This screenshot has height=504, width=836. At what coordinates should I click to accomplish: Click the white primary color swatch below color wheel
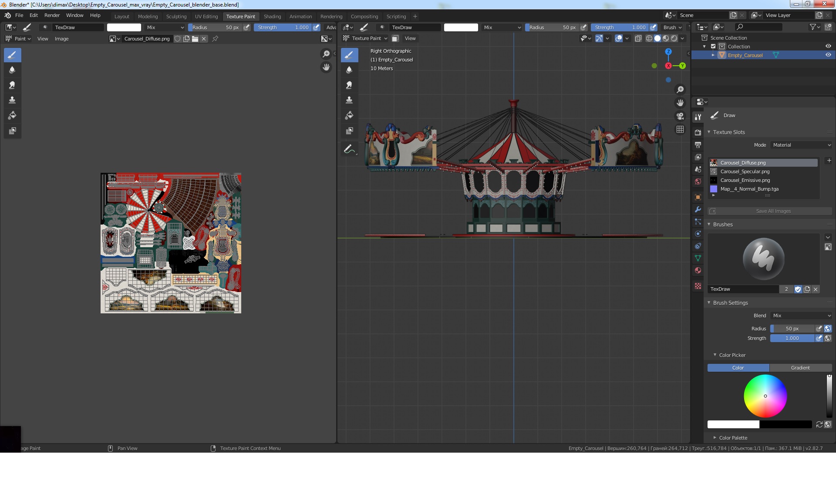(x=733, y=424)
